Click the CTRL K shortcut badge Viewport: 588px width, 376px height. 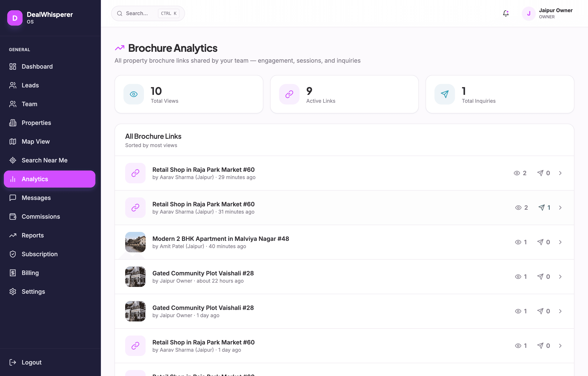click(x=169, y=13)
